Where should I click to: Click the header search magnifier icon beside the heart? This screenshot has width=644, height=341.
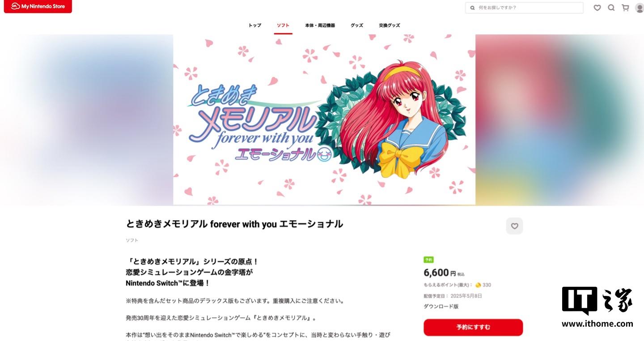pos(611,8)
